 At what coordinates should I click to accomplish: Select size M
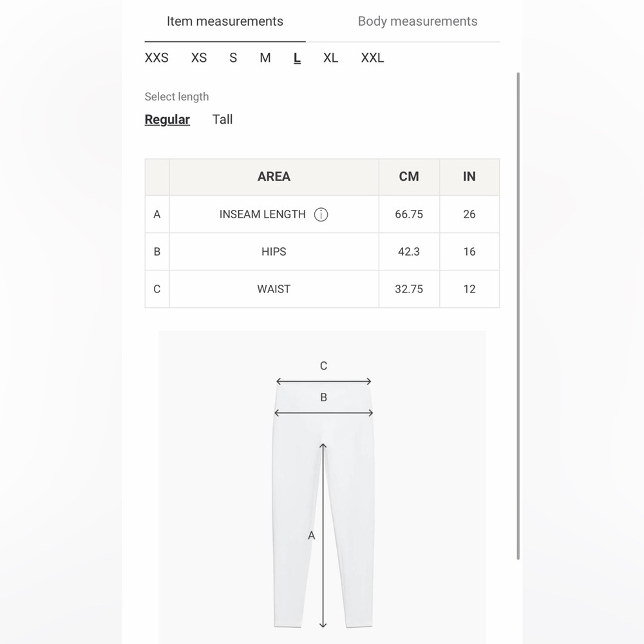(264, 58)
